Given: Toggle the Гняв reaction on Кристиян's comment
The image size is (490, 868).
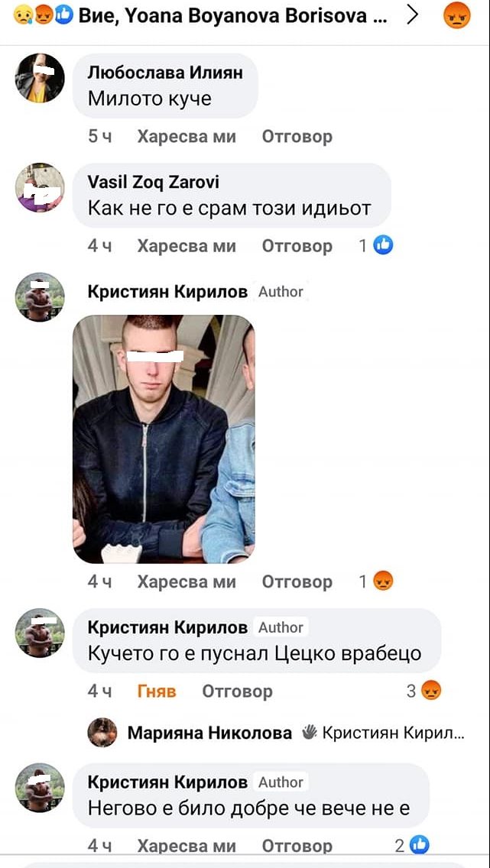Looking at the screenshot, I should (156, 691).
